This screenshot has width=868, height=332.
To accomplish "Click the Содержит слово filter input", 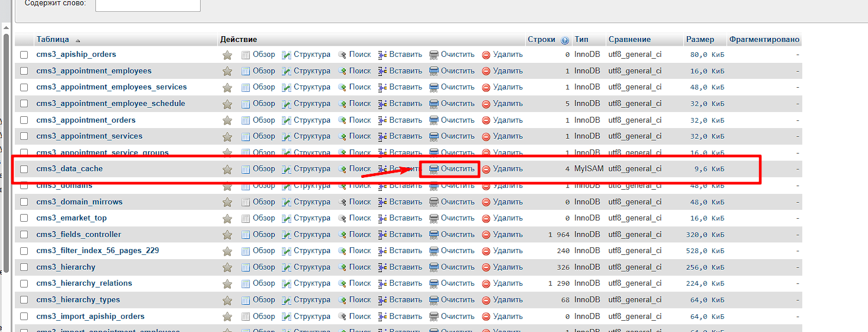I will [x=147, y=4].
